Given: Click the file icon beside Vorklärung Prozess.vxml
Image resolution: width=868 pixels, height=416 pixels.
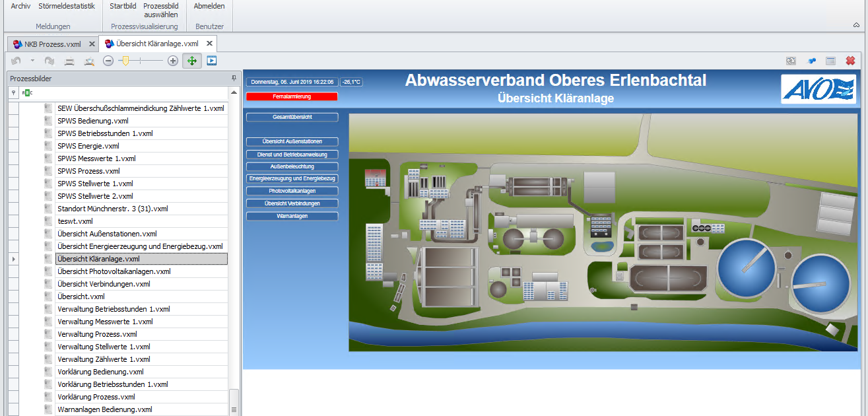Looking at the screenshot, I should 48,397.
